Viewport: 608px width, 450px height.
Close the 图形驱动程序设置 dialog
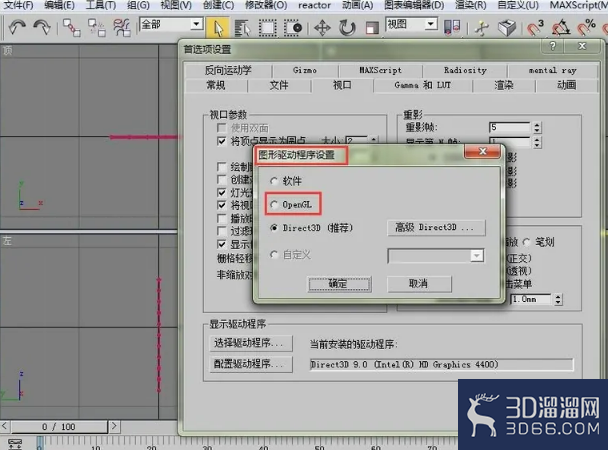pyautogui.click(x=482, y=152)
